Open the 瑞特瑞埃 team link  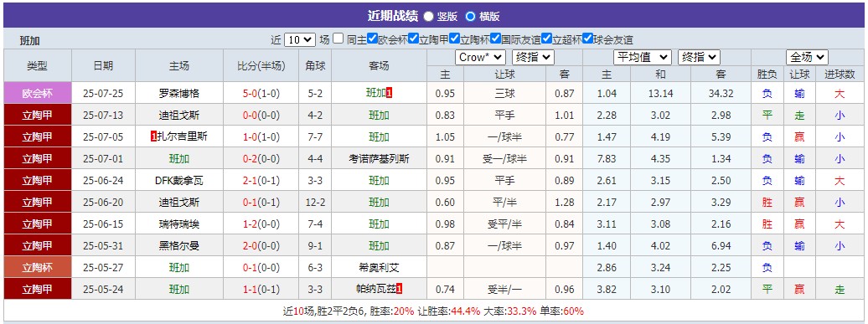tap(178, 224)
